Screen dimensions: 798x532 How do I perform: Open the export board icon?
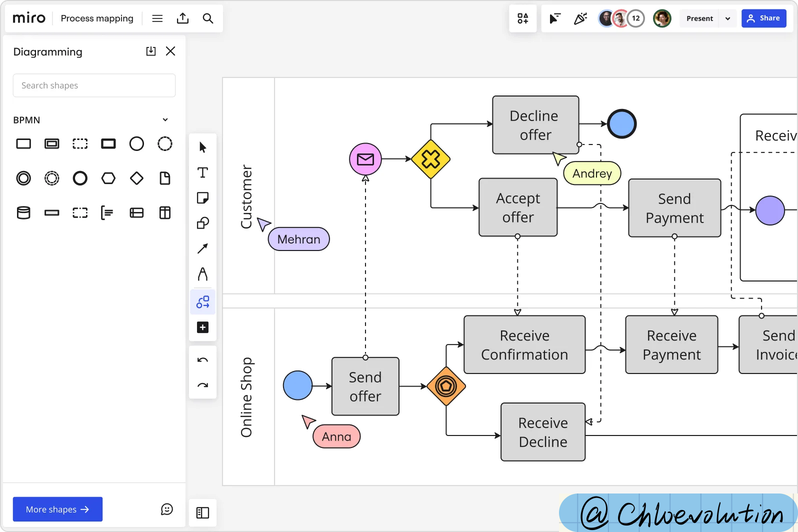[183, 18]
